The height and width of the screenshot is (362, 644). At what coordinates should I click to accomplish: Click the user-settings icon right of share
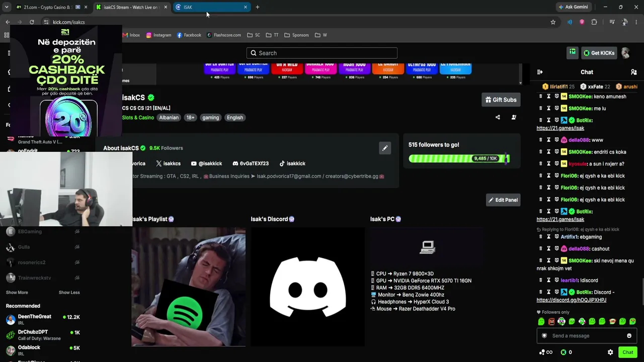(514, 118)
